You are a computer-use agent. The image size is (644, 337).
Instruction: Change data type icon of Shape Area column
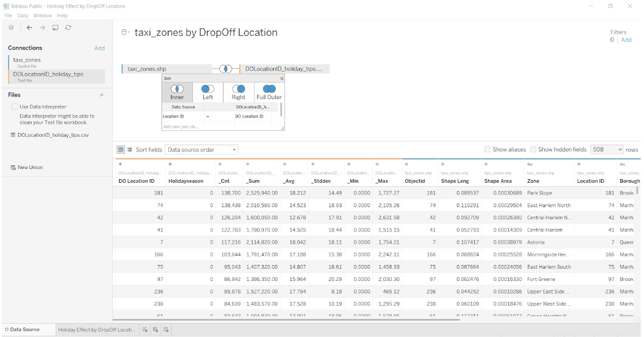click(486, 164)
